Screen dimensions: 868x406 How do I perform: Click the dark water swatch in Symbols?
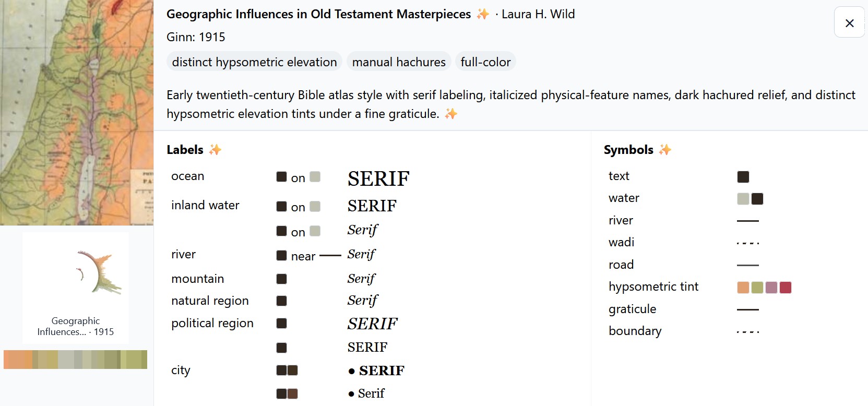(757, 199)
